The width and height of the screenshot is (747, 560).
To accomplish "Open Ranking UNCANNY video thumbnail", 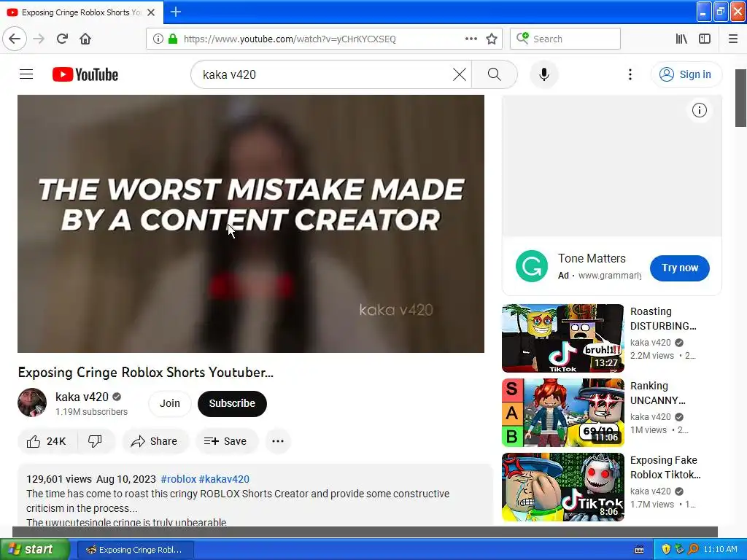I will (562, 413).
